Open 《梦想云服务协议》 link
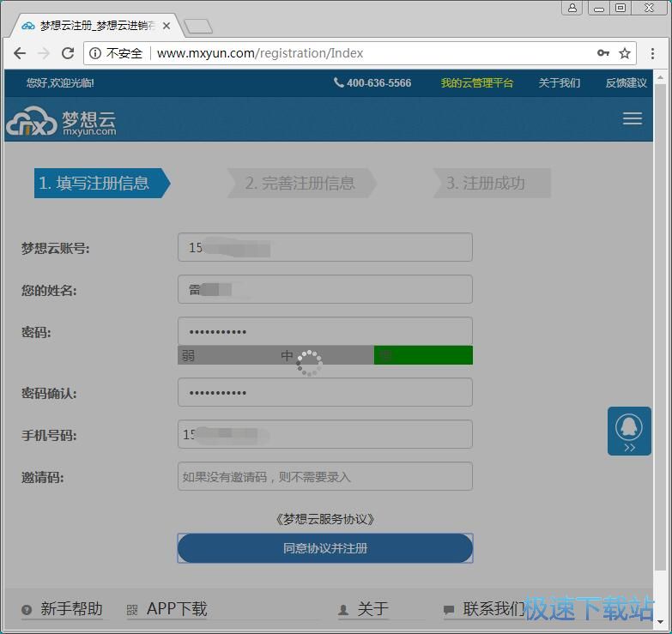This screenshot has height=634, width=672. 325,519
